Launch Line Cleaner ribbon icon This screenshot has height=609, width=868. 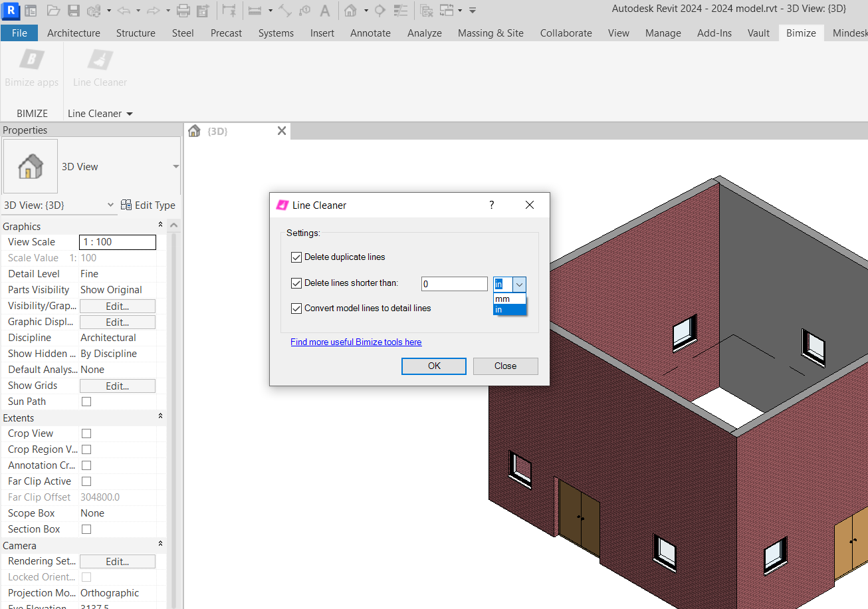coord(100,61)
